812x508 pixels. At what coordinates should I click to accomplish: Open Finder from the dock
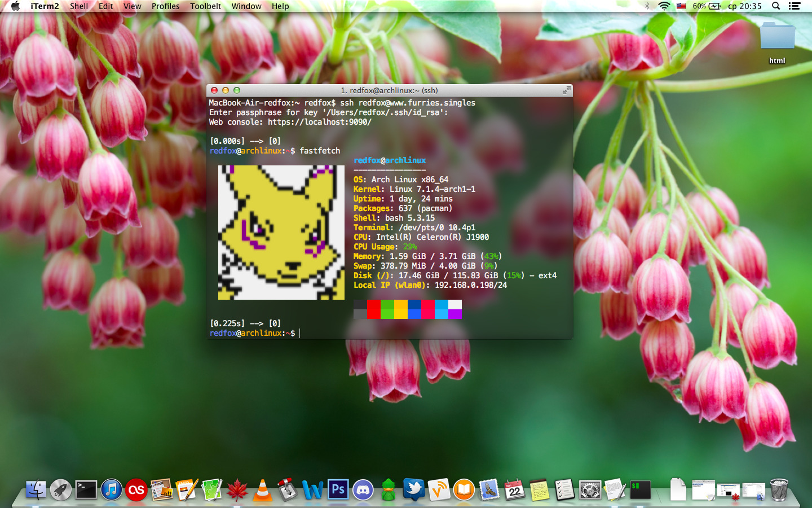[x=36, y=489]
